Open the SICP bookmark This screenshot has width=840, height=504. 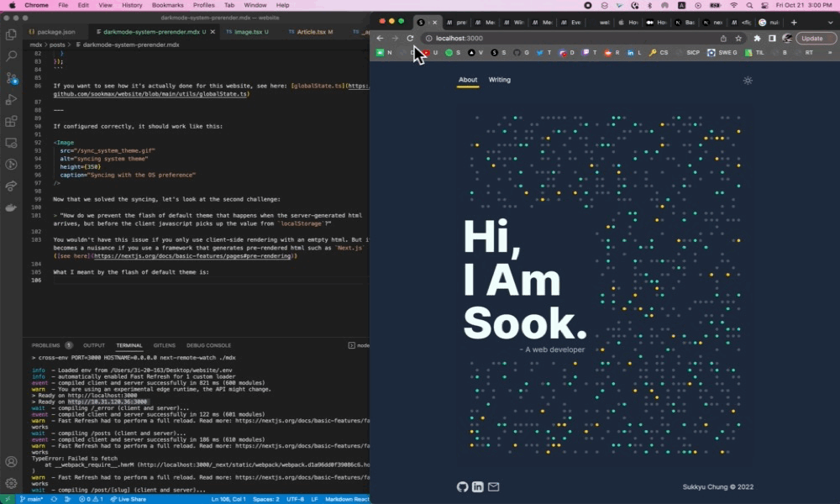tap(689, 52)
